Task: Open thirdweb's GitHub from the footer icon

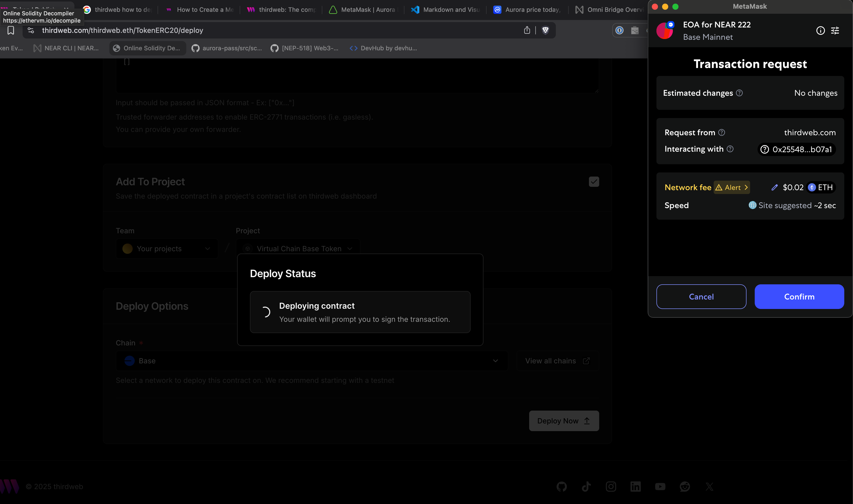Action: tap(562, 486)
